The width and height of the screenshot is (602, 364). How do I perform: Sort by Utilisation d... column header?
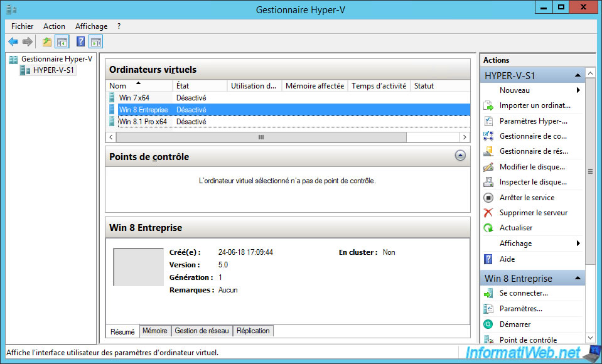[254, 85]
